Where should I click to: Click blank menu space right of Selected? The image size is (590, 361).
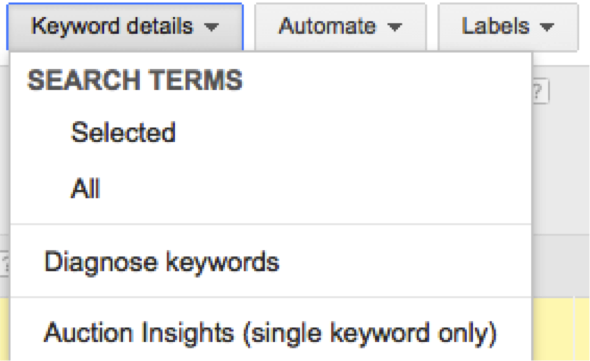[353, 133]
